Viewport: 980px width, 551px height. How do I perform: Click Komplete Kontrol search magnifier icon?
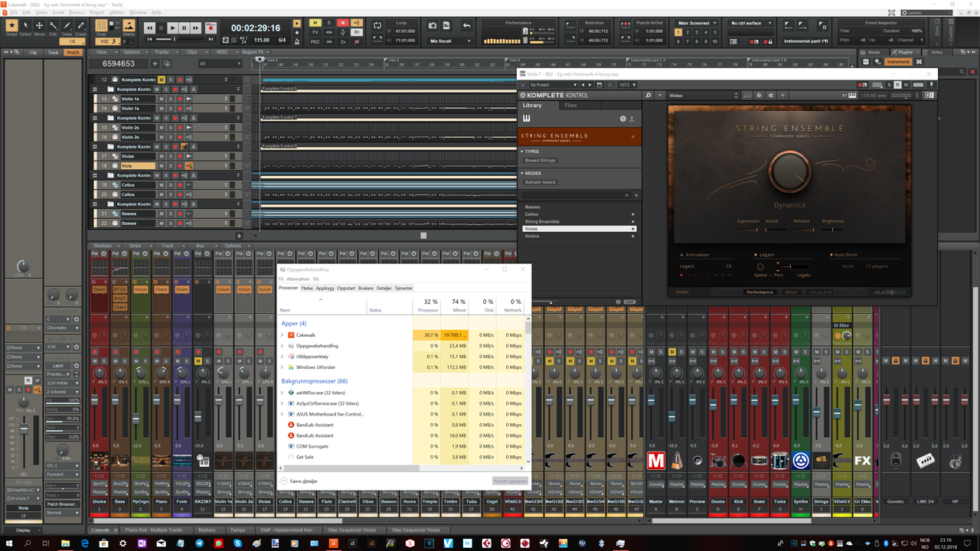point(648,96)
